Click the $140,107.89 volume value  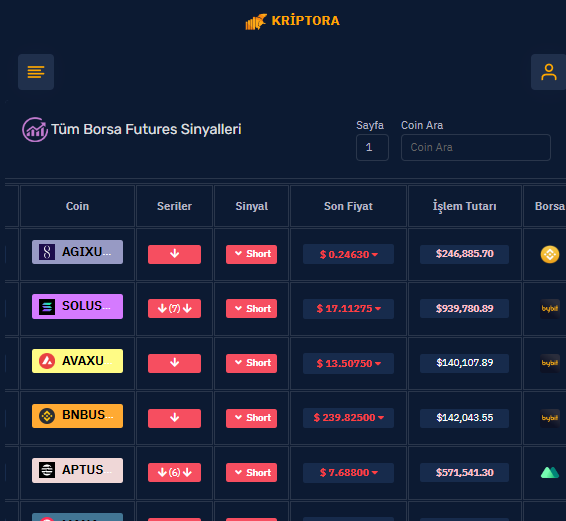tap(465, 363)
